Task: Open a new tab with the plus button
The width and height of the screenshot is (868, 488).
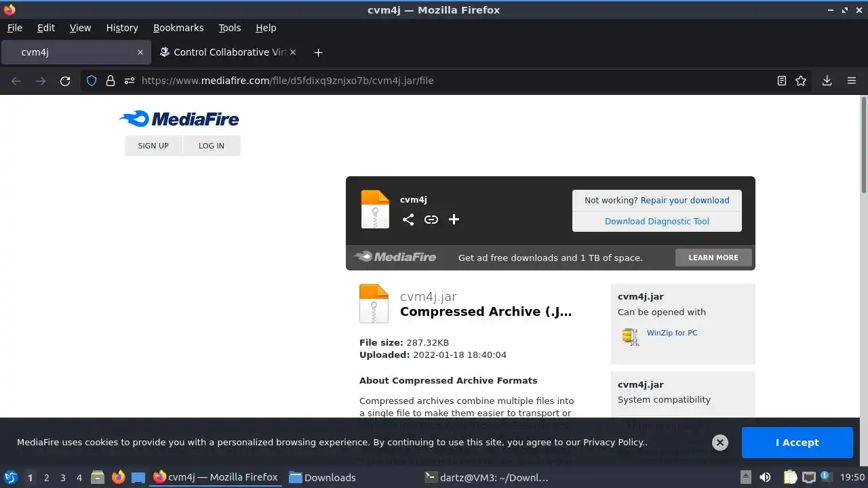Action: click(318, 52)
